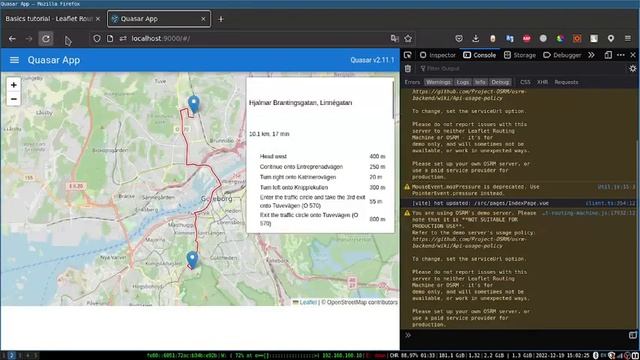Toggle the Errors console filter
The height and width of the screenshot is (360, 640).
point(412,82)
